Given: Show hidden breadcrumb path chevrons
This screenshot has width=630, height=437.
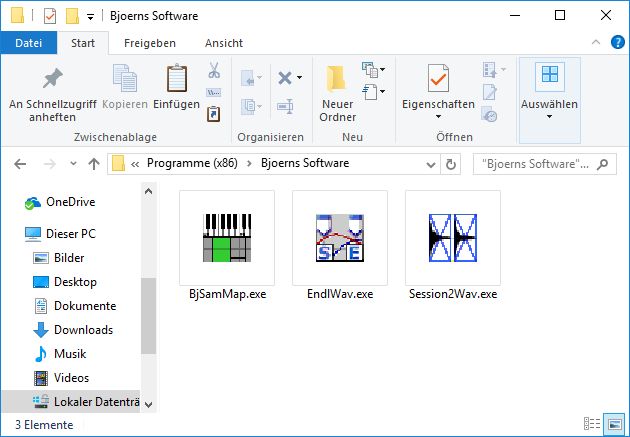Looking at the screenshot, I should (135, 164).
